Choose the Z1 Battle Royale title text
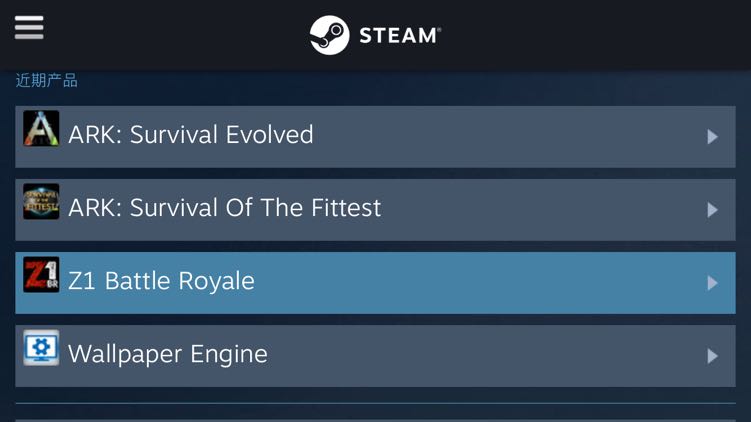Image resolution: width=751 pixels, height=422 pixels. coord(161,281)
